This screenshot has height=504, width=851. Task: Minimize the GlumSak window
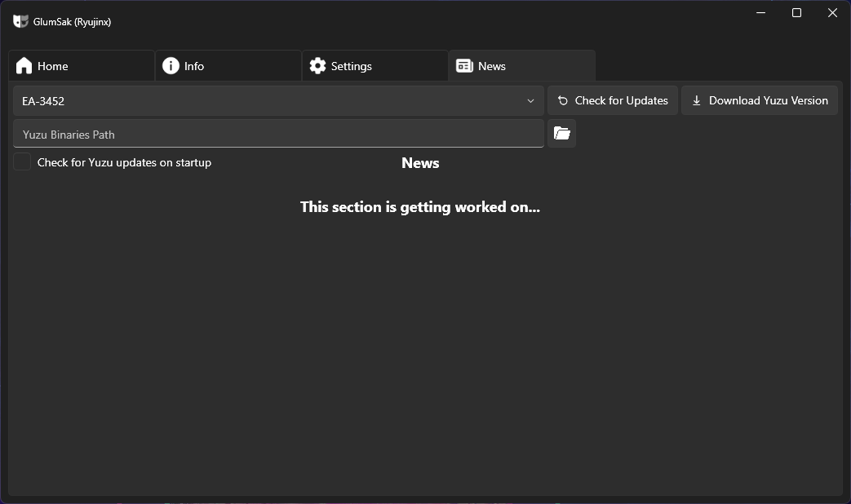761,12
